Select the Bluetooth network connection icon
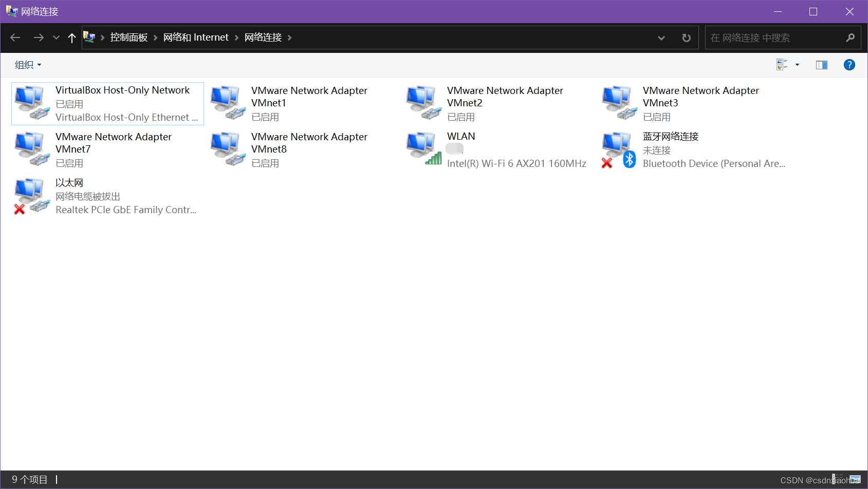This screenshot has width=868, height=489. coord(619,149)
